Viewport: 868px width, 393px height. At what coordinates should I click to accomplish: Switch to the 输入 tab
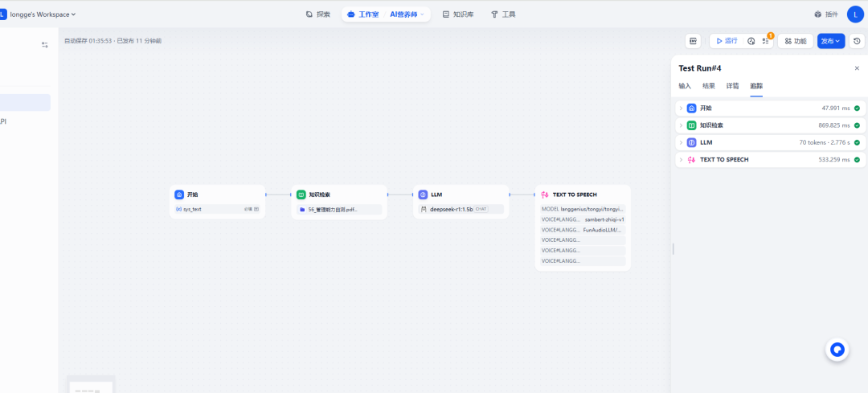[x=685, y=86]
